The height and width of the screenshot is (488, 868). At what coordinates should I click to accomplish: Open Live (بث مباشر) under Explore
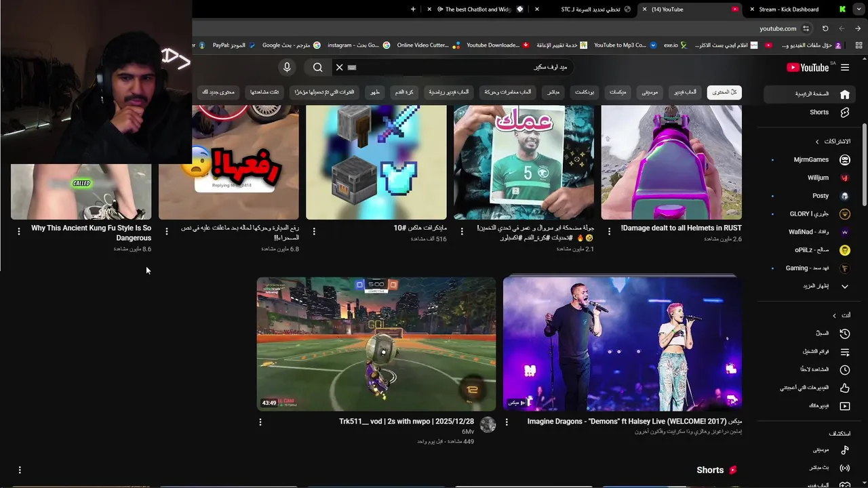tap(810, 468)
